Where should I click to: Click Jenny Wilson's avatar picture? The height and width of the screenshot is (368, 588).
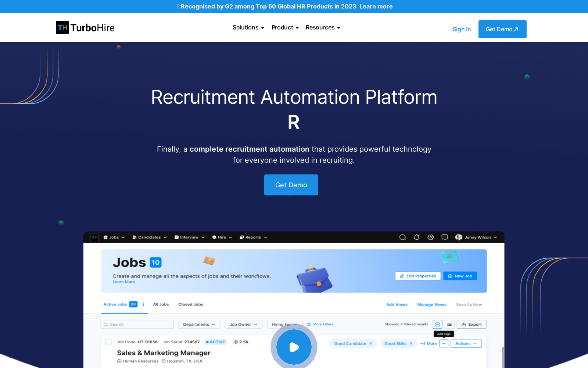pyautogui.click(x=459, y=237)
